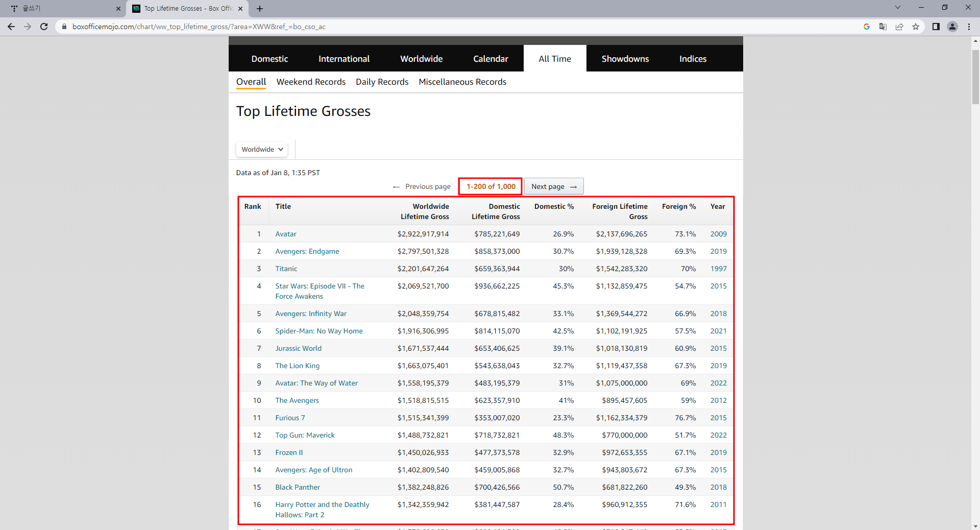Open the Jurassic World link
This screenshot has width=980, height=530.
299,348
